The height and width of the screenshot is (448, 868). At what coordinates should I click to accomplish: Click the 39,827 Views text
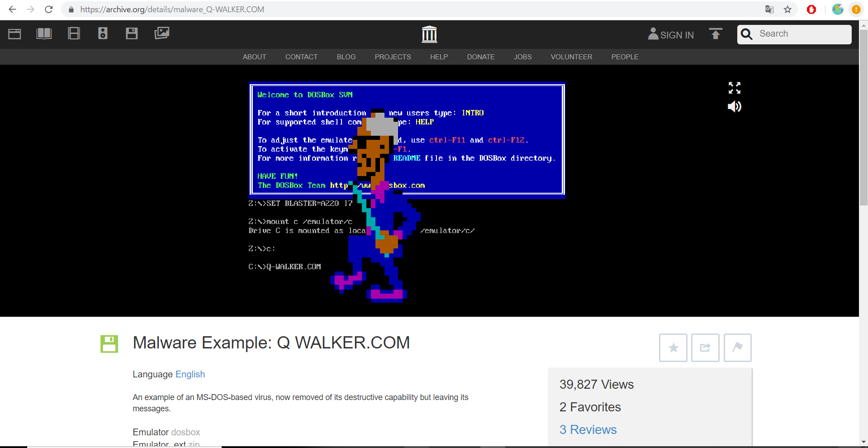pos(597,384)
